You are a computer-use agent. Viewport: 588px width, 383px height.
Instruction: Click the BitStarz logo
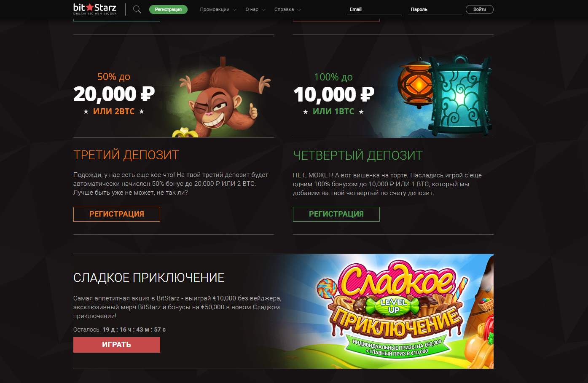pos(95,9)
